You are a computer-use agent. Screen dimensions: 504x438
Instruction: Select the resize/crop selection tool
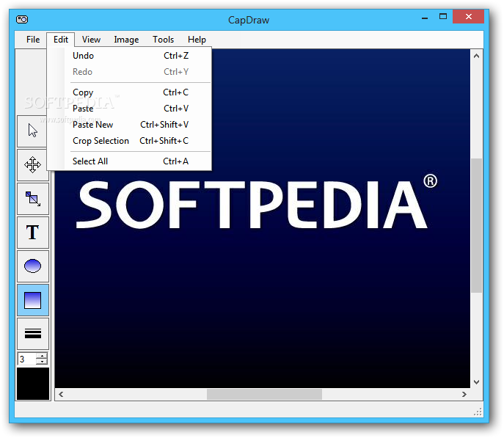pos(33,199)
